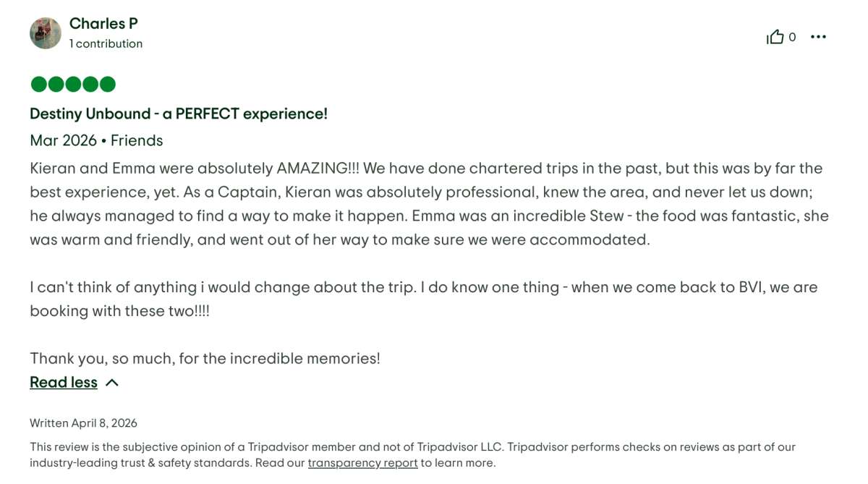Open the "Destiny Unbound" review title
This screenshot has width=868, height=484.
179,114
